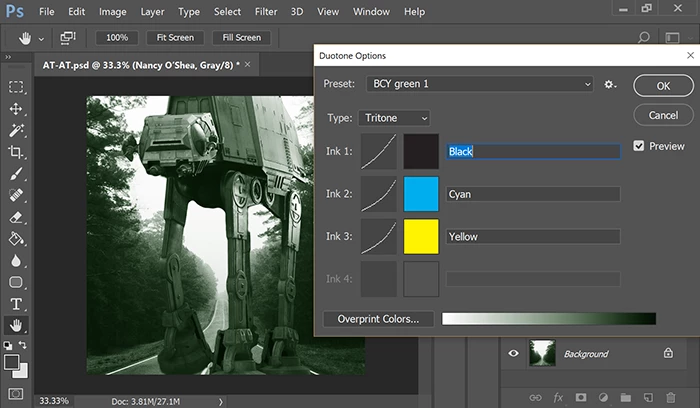Click the link layers icon
The image size is (700, 408).
[535, 397]
